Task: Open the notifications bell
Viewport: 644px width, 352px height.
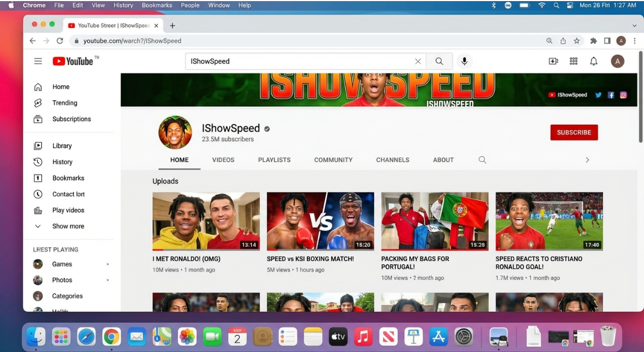Action: point(594,61)
